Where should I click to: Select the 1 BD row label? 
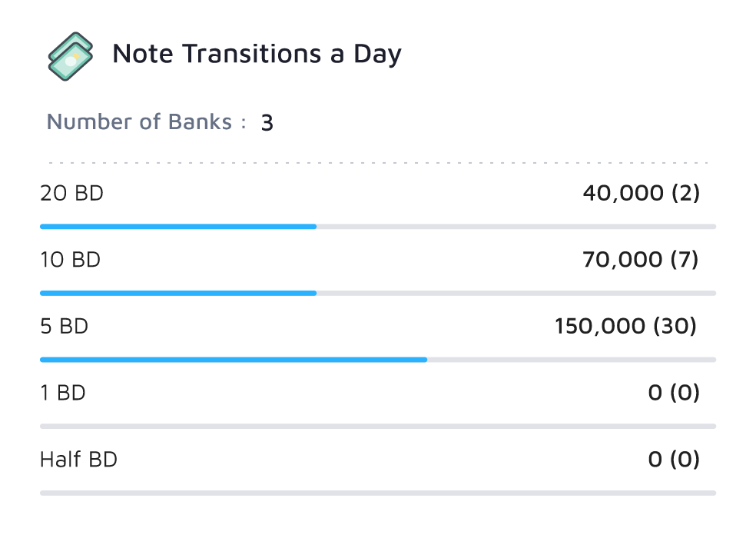click(65, 393)
